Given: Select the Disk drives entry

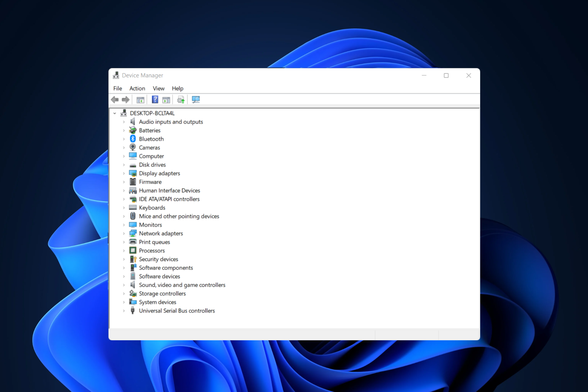Looking at the screenshot, I should point(152,165).
